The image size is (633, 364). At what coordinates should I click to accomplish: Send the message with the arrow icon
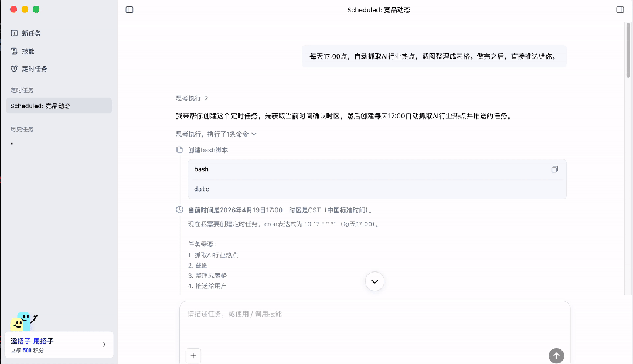pyautogui.click(x=556, y=356)
